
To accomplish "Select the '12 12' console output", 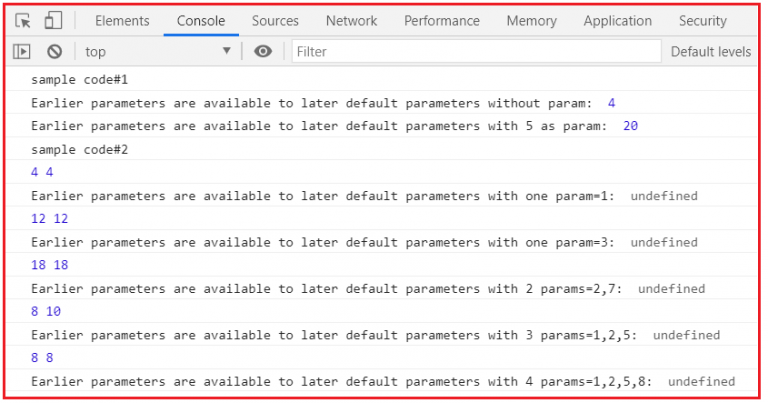I will (49, 218).
